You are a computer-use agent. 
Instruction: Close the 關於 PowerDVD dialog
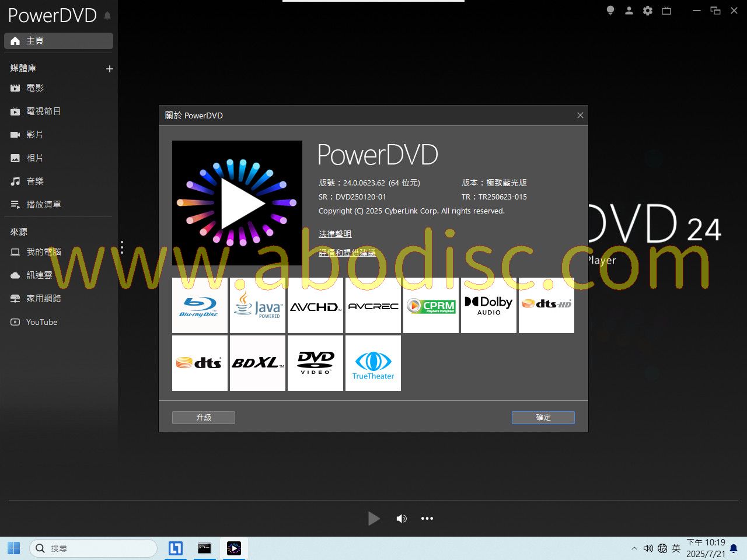tap(580, 116)
